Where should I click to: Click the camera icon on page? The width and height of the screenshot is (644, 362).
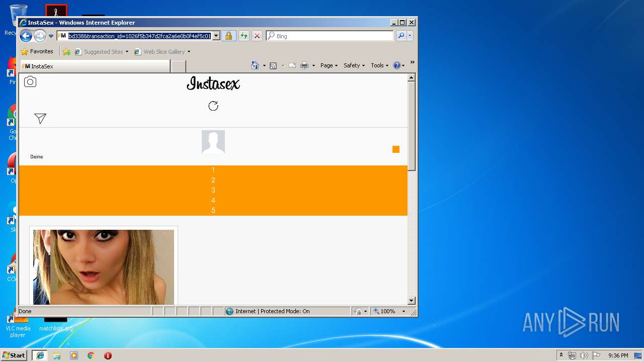point(30,82)
